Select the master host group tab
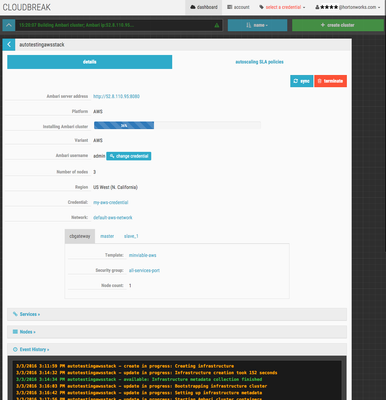 [107, 236]
